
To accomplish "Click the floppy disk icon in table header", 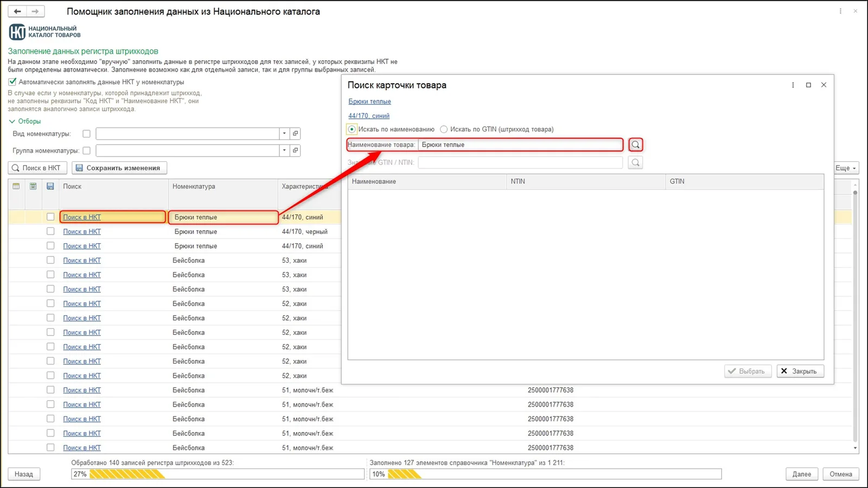I will point(50,186).
